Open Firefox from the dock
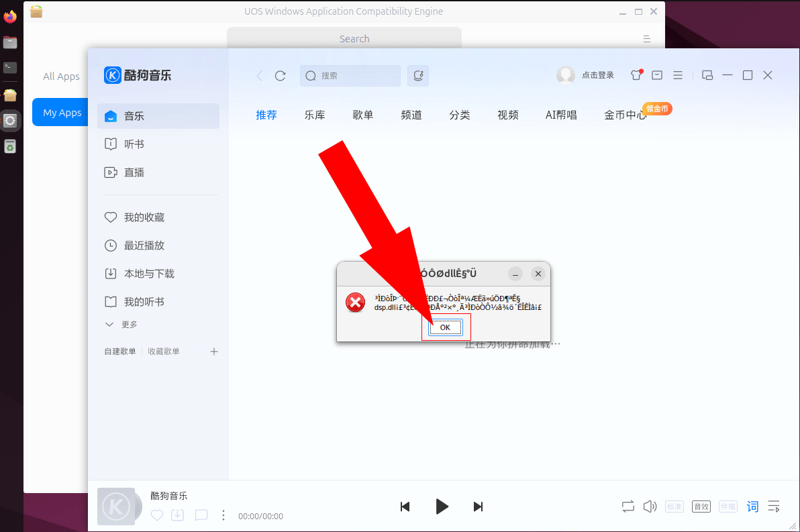 coord(10,16)
